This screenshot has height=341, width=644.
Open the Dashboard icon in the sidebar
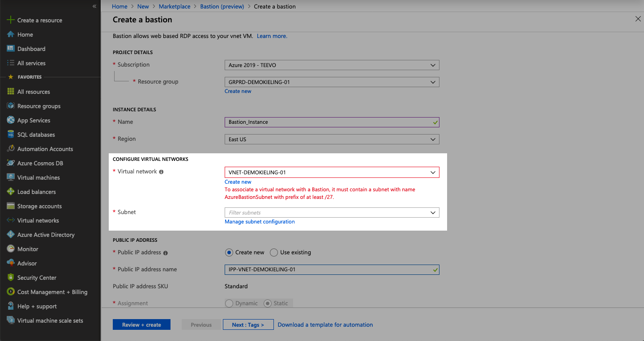(x=11, y=49)
